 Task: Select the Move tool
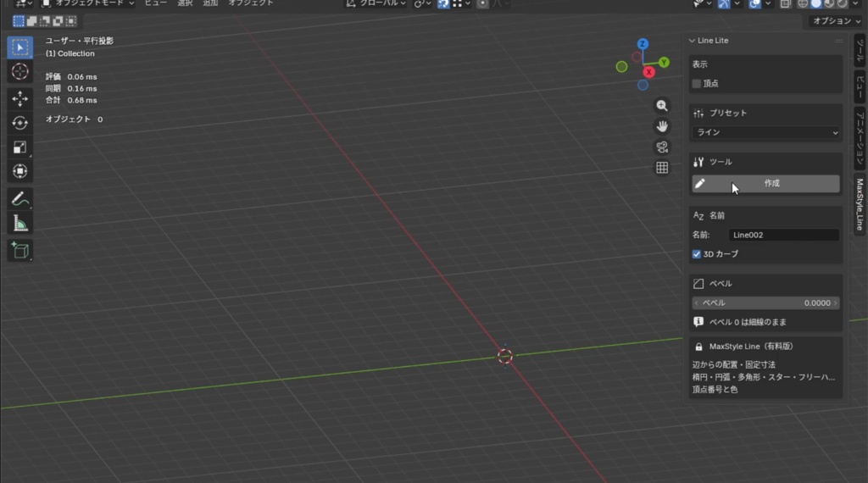click(20, 98)
